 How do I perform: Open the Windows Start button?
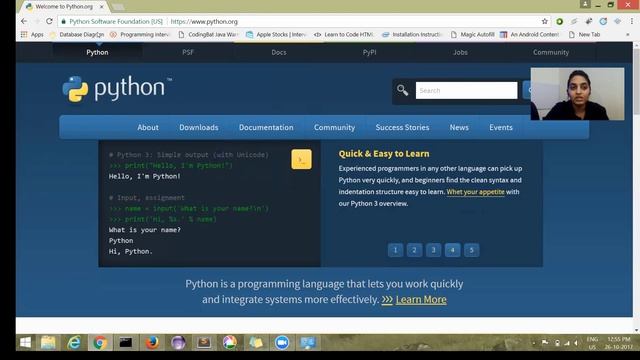coord(25,342)
